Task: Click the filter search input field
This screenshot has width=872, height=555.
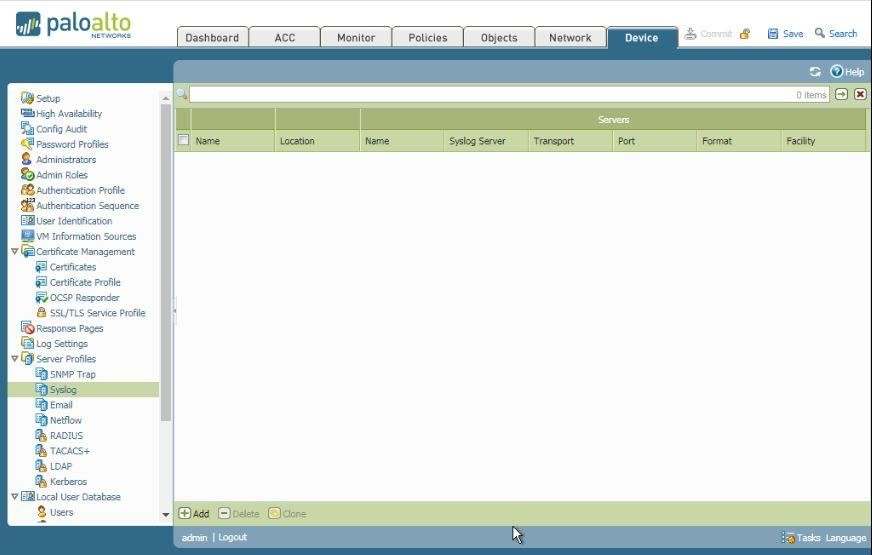Action: coord(490,95)
